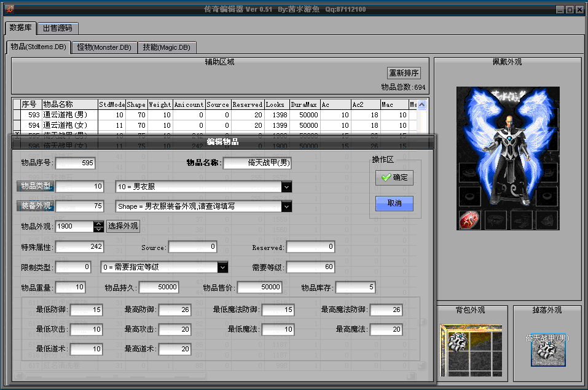Click the 装备外观 label button

pos(35,206)
